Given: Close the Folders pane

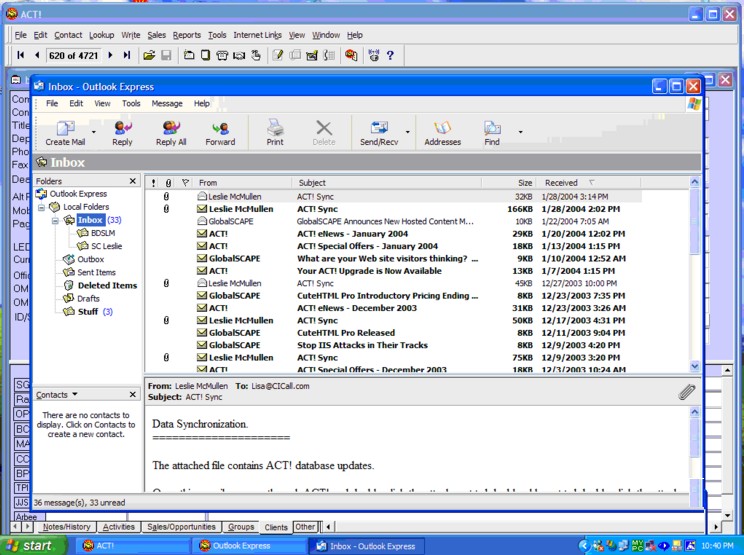Looking at the screenshot, I should [x=133, y=181].
